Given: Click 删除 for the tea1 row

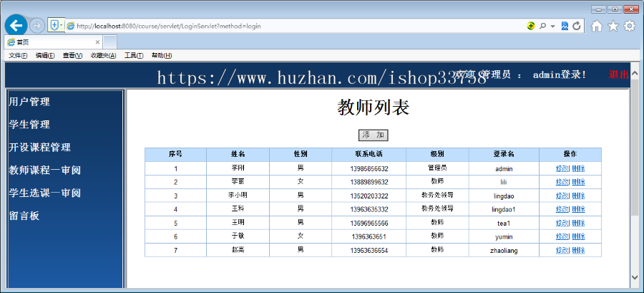Looking at the screenshot, I should tap(578, 223).
